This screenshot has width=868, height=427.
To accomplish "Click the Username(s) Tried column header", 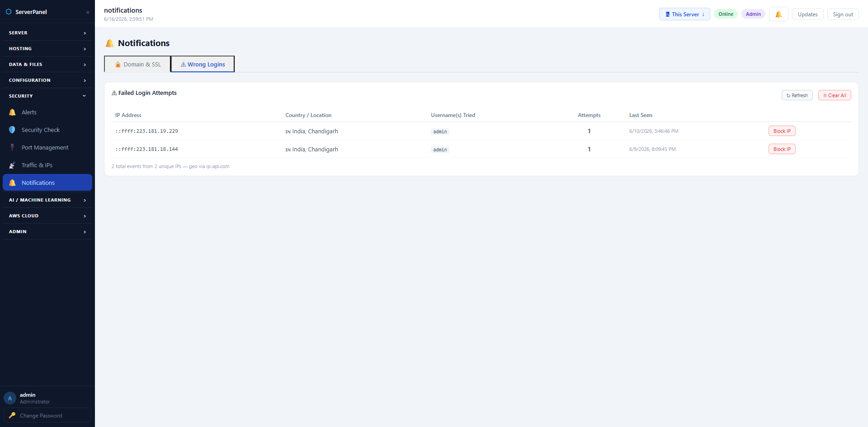I will pyautogui.click(x=453, y=115).
